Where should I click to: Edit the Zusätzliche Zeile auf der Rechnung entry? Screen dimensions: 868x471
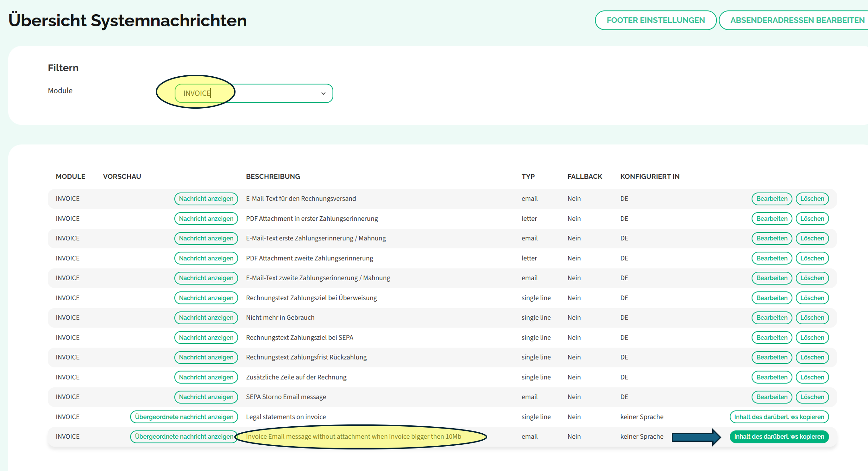pyautogui.click(x=772, y=377)
